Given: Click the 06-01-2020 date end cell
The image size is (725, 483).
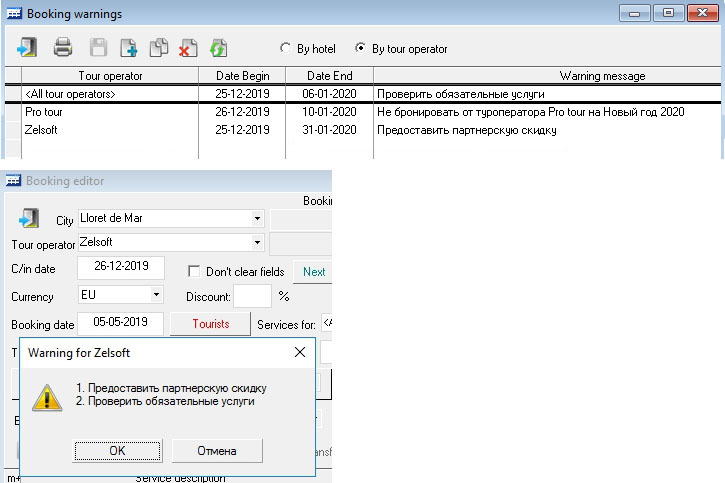Looking at the screenshot, I should pyautogui.click(x=329, y=94).
